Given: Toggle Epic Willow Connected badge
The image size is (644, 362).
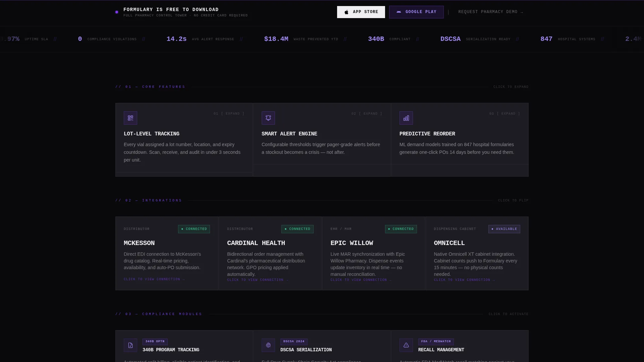Looking at the screenshot, I should point(401,229).
